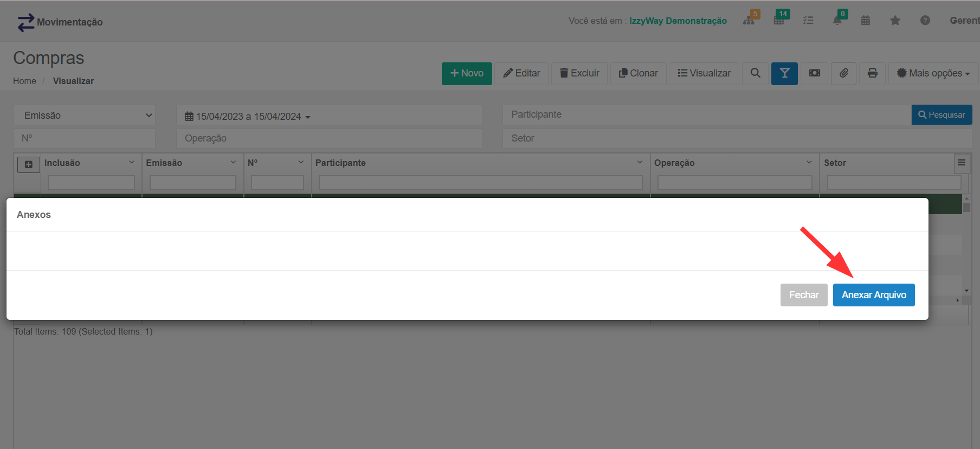
Task: Open the task checklist icon in header
Action: (808, 21)
